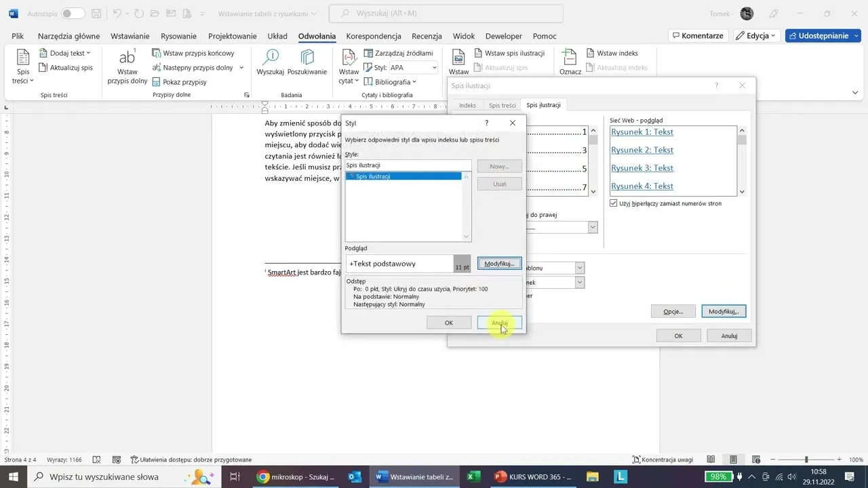Open the Poszukiwanie tool icon
The height and width of the screenshot is (488, 868).
307,57
